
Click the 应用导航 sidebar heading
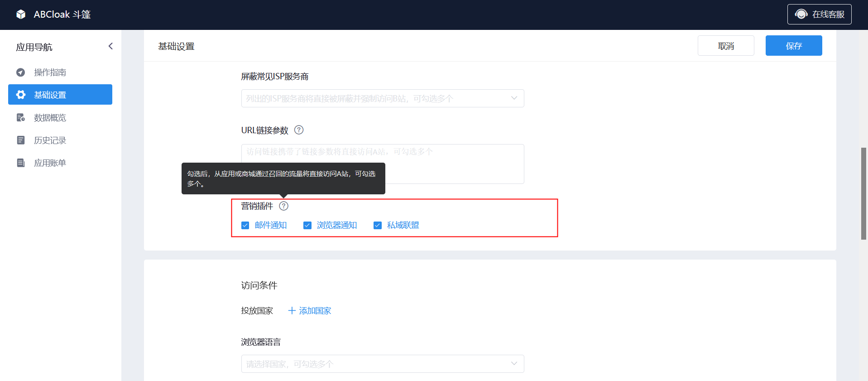click(34, 47)
